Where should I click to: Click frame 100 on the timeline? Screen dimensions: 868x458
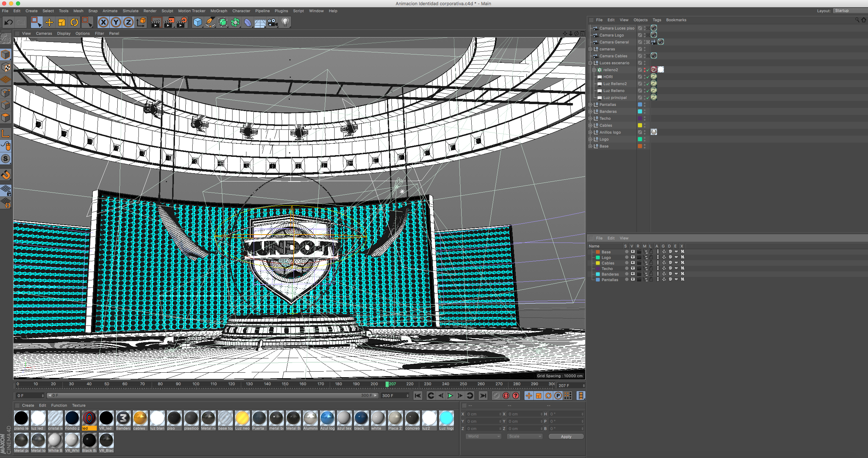196,384
